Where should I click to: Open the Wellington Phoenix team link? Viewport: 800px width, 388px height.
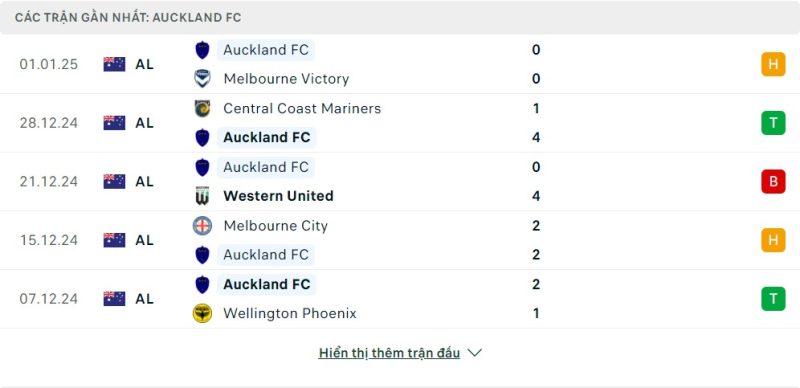coord(290,313)
